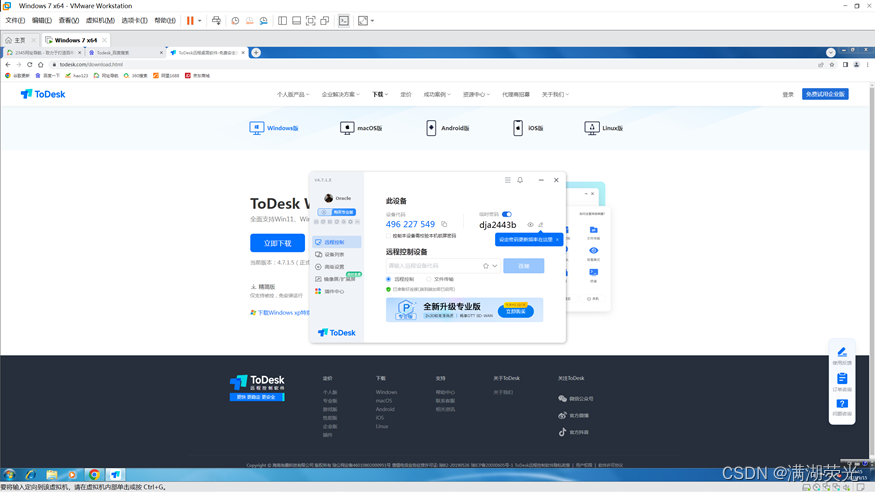The image size is (875, 492).
Task: Expand 成功案例 navigation dropdown
Action: 437,94
